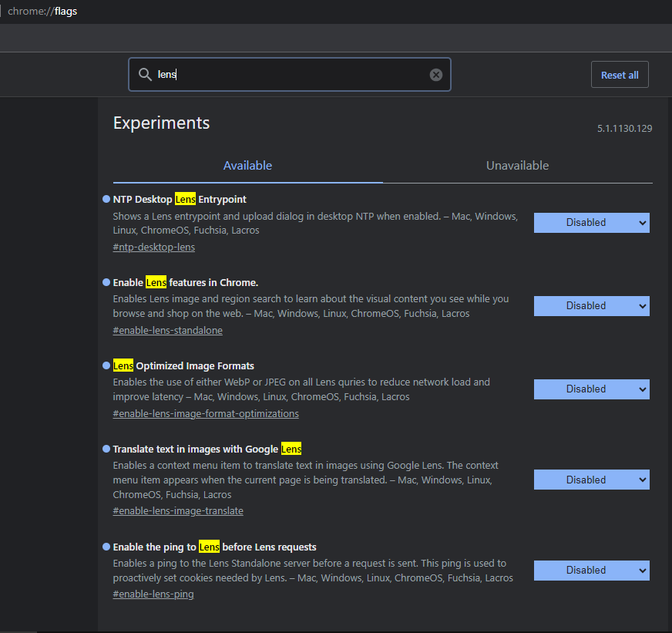Click the version number 5.1.1130.129

pos(624,128)
